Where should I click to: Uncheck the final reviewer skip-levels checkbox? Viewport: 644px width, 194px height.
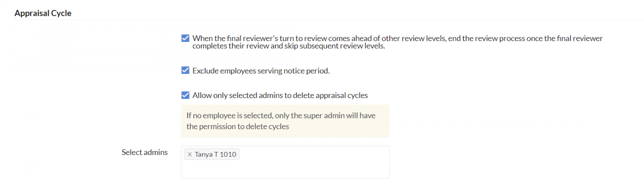coord(185,39)
